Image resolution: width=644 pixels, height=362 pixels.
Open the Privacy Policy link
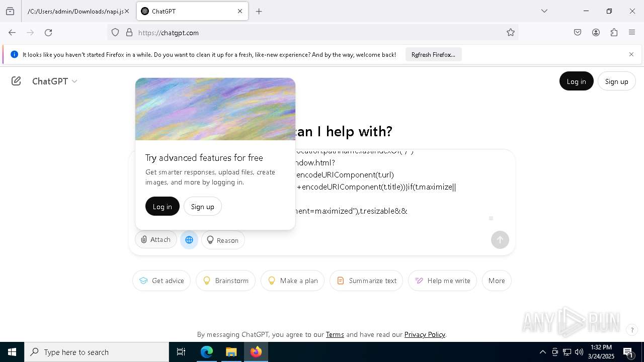click(425, 334)
